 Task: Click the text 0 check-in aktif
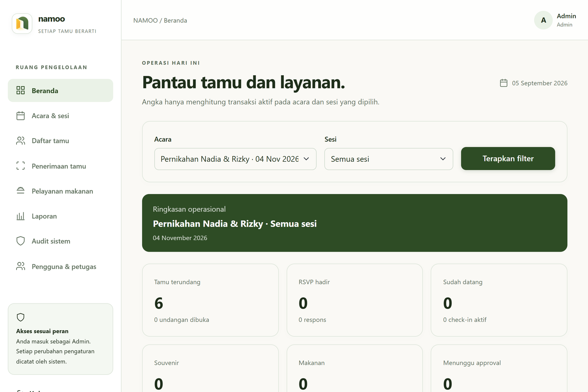tap(465, 320)
